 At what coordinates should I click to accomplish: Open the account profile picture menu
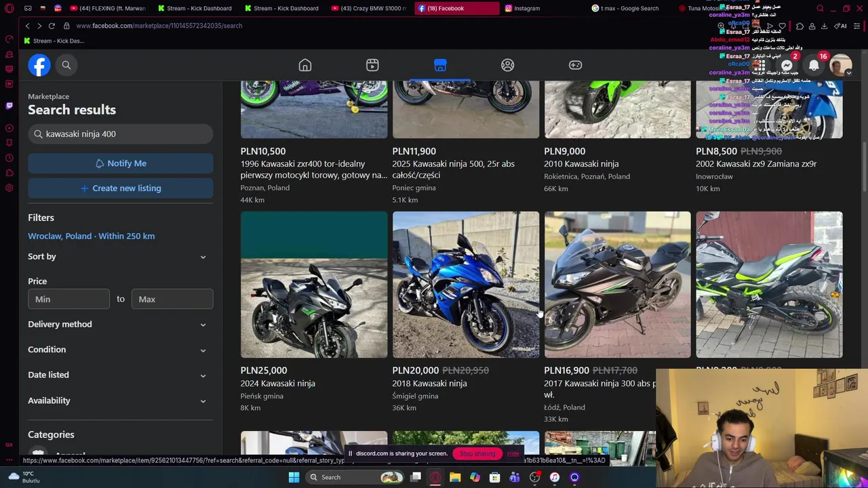click(841, 66)
